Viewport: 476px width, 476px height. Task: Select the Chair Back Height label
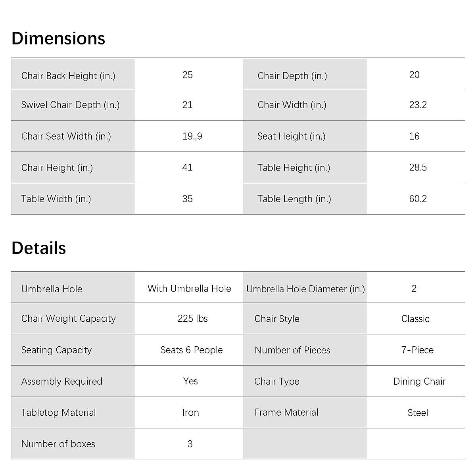[68, 75]
